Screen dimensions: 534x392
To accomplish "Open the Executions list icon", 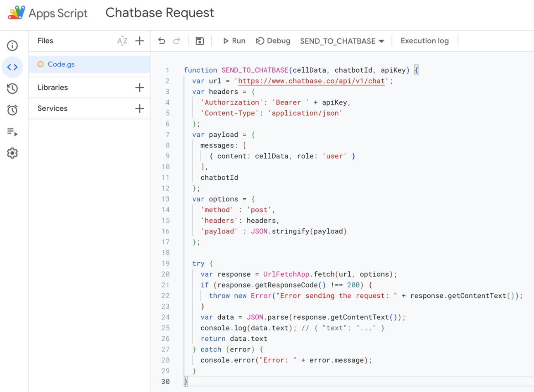I will [x=12, y=132].
